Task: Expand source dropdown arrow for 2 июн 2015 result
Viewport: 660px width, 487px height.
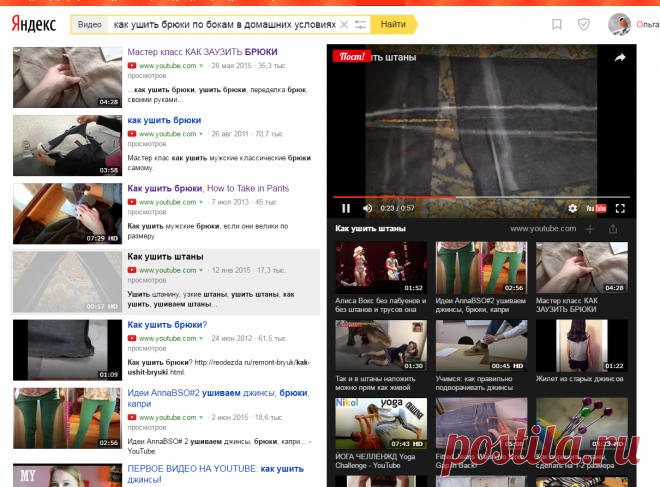Action: (201, 418)
